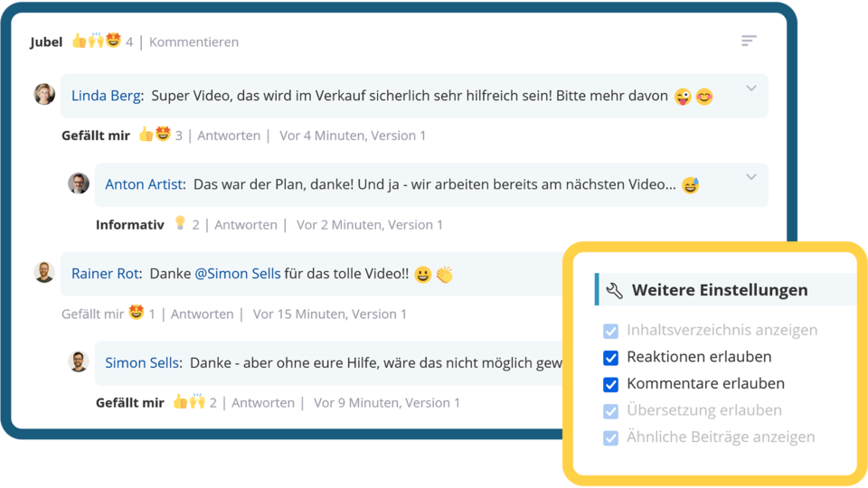868x488 pixels.
Task: Toggle Ähnliche Beiträge anzeigen checkbox
Action: (x=610, y=437)
